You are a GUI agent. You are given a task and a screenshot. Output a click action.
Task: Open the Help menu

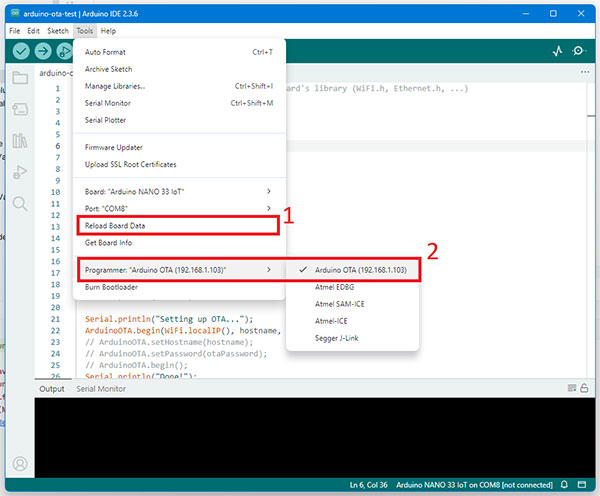(x=108, y=31)
